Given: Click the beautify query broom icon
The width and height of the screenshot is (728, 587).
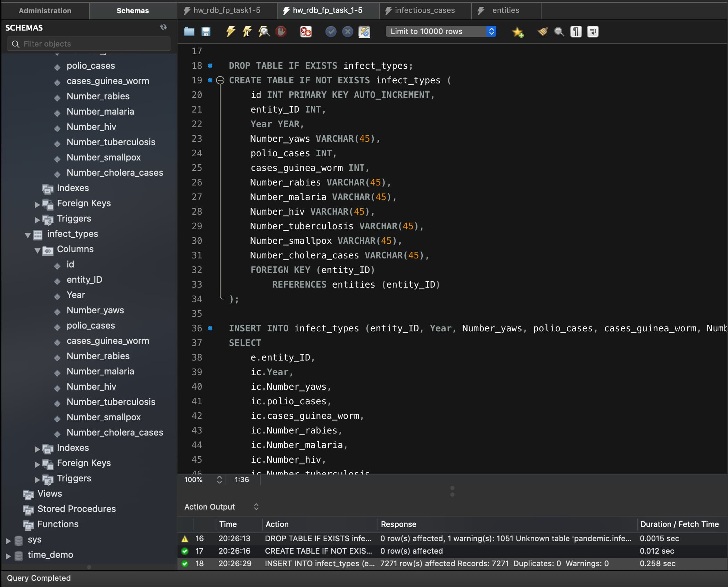Looking at the screenshot, I should pos(543,32).
